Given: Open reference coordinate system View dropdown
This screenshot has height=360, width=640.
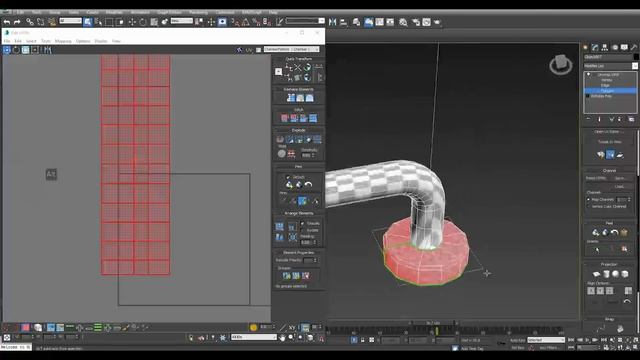Looking at the screenshot, I should pos(182,21).
